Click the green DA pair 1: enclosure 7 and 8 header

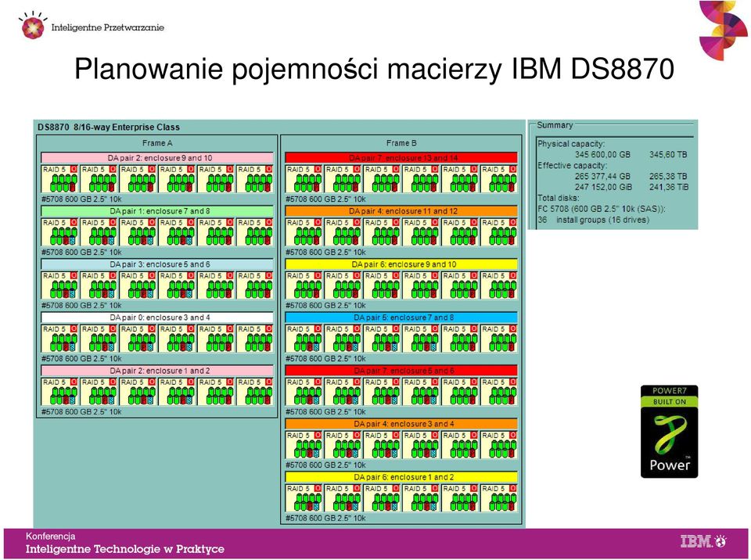pos(157,211)
